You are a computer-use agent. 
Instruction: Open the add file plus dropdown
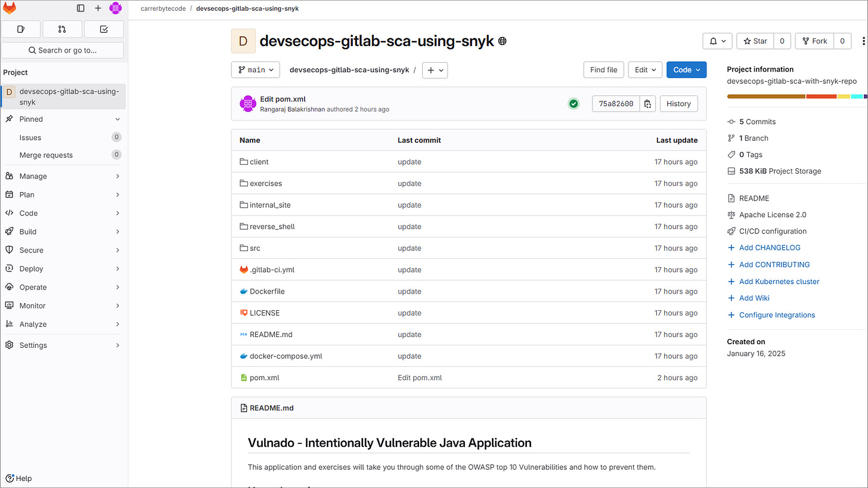pos(435,70)
